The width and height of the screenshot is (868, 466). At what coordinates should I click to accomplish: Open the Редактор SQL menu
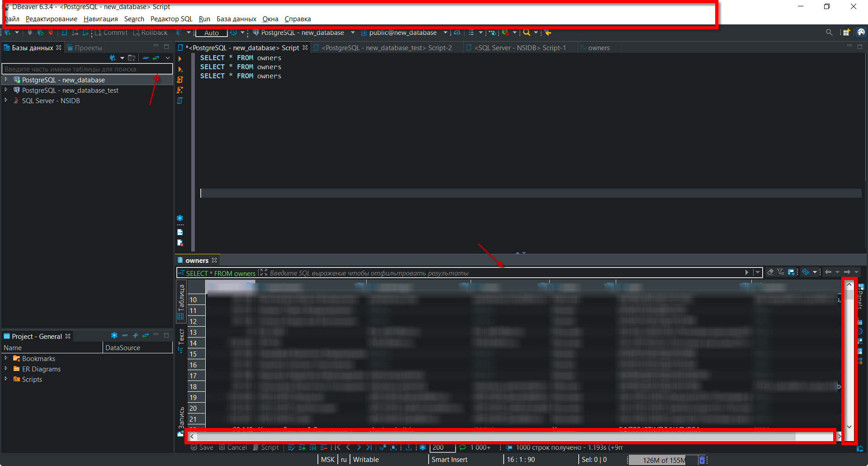pos(171,19)
